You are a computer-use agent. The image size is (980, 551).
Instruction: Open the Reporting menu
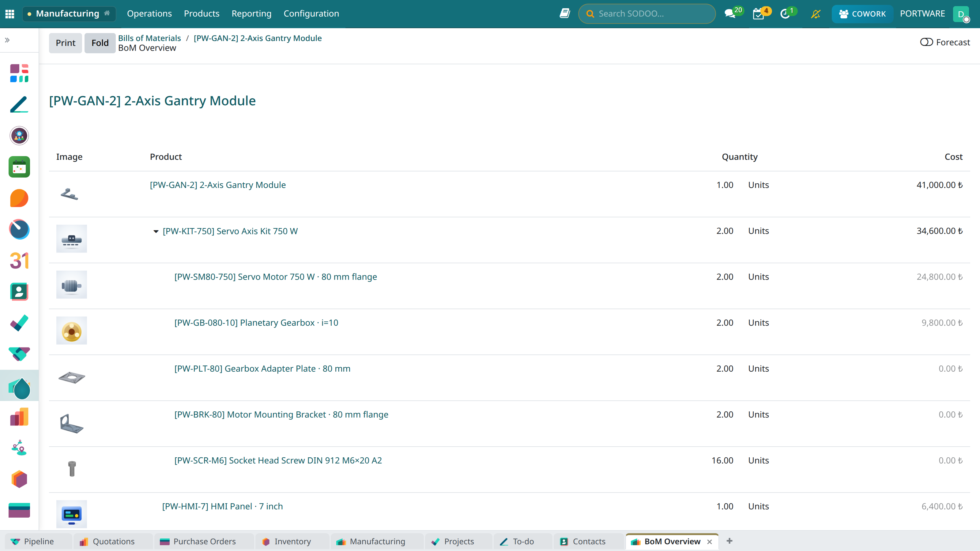251,14
